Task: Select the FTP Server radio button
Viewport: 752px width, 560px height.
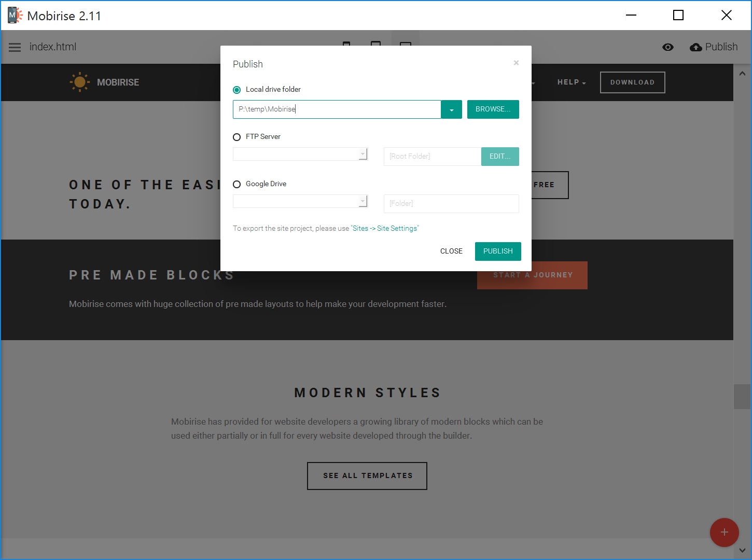Action: pos(237,137)
